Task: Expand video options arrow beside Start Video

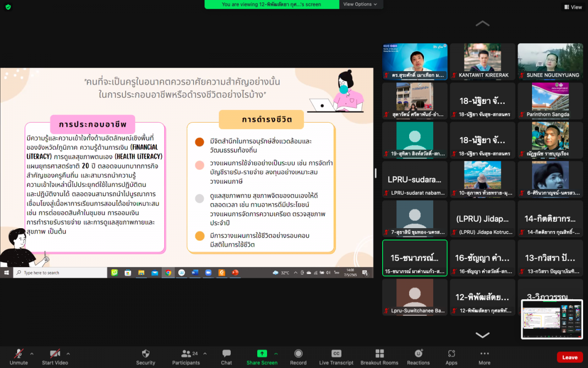Action: click(x=68, y=353)
